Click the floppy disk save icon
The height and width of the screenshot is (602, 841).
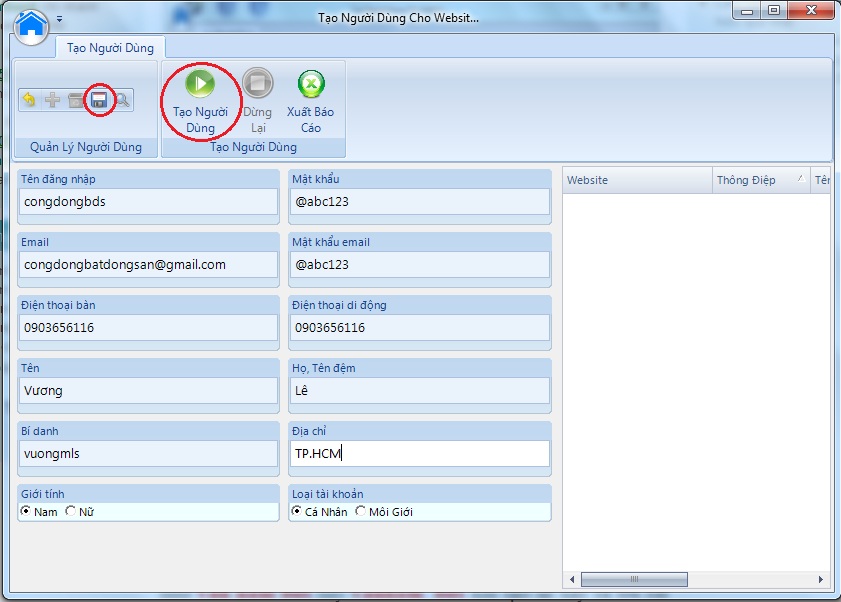pos(99,100)
